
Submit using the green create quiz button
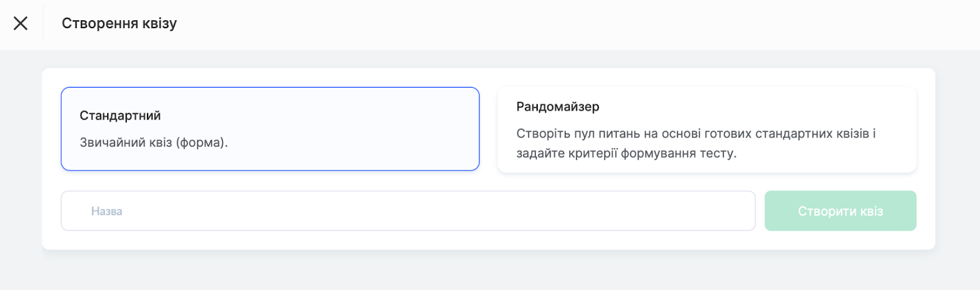point(840,211)
